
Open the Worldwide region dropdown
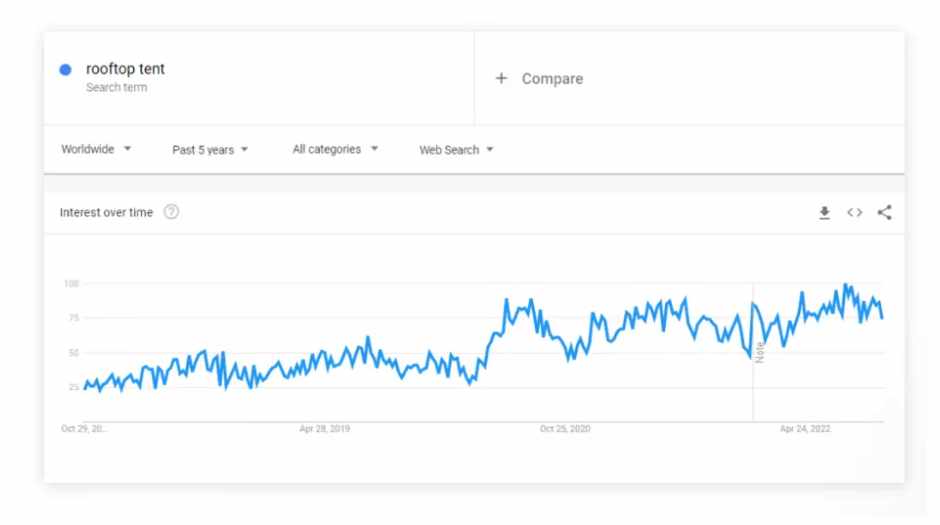click(x=96, y=149)
